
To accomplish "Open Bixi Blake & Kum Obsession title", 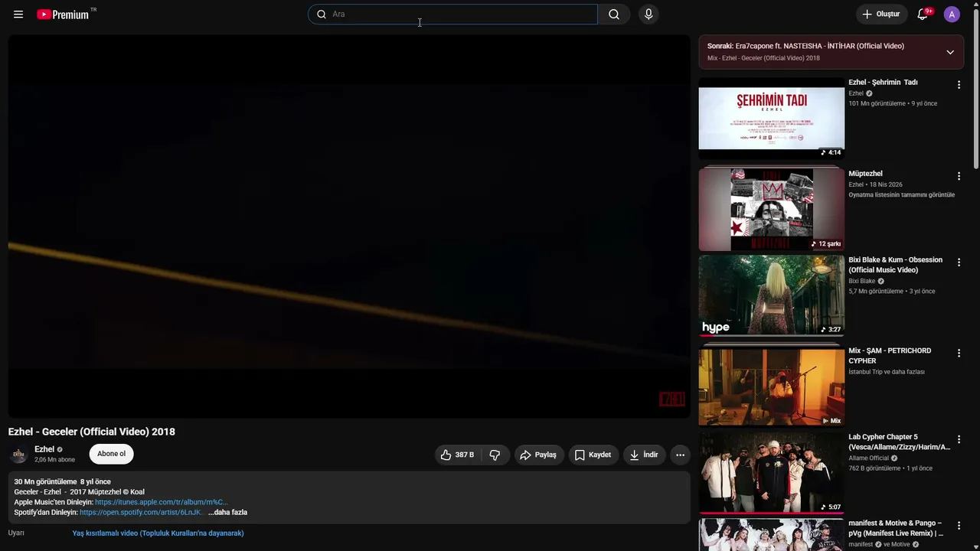I will pyautogui.click(x=896, y=265).
